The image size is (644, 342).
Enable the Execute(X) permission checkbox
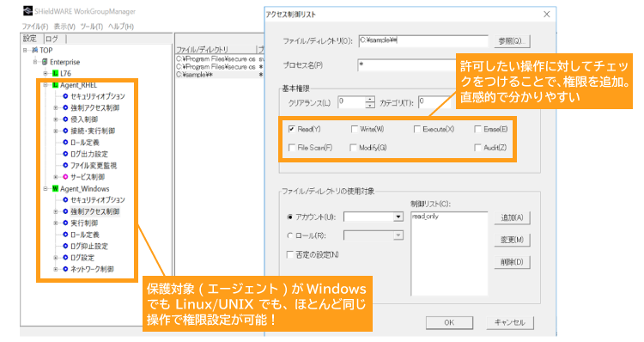point(416,129)
